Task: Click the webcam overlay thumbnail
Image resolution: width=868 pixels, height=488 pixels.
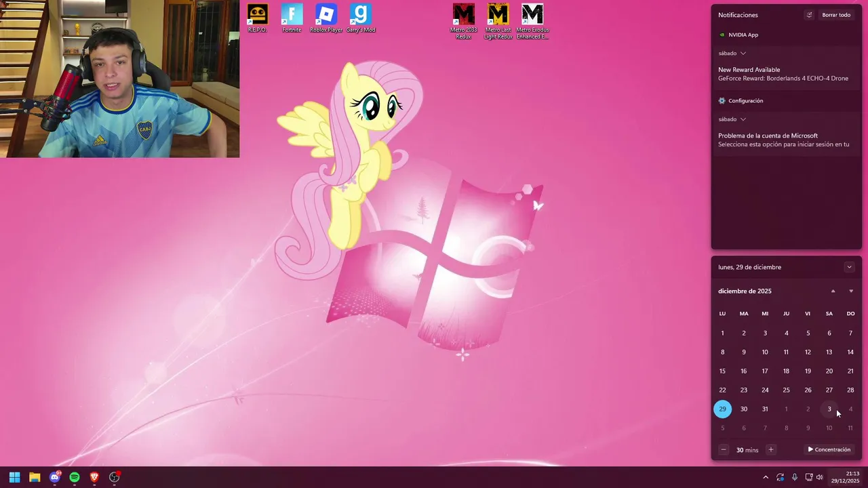Action: 119,79
